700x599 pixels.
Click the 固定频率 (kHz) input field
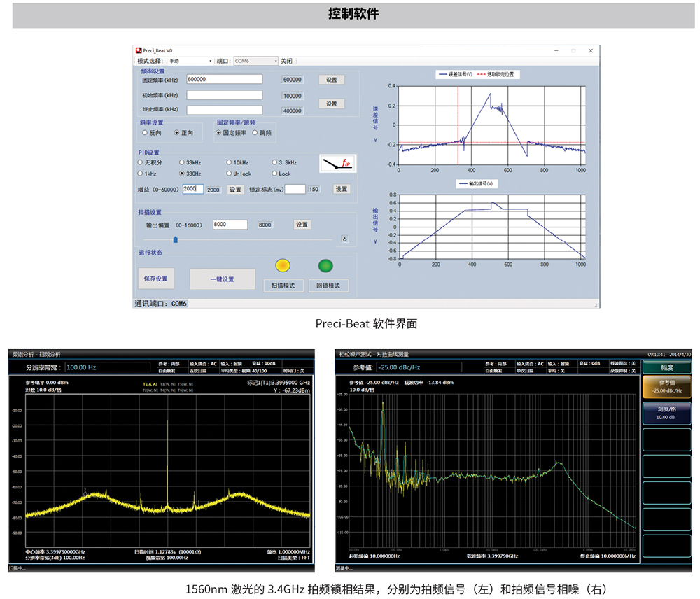pos(224,80)
